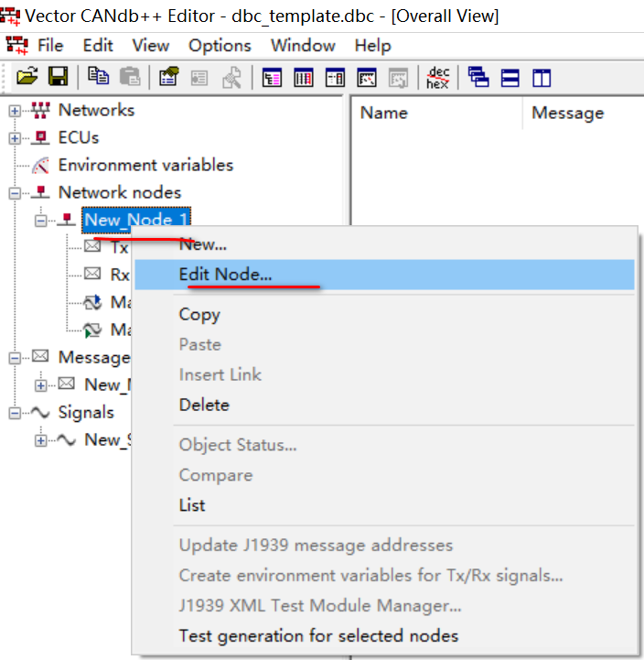Choose Edit Node... from context menu
The image size is (644, 660).
point(384,275)
